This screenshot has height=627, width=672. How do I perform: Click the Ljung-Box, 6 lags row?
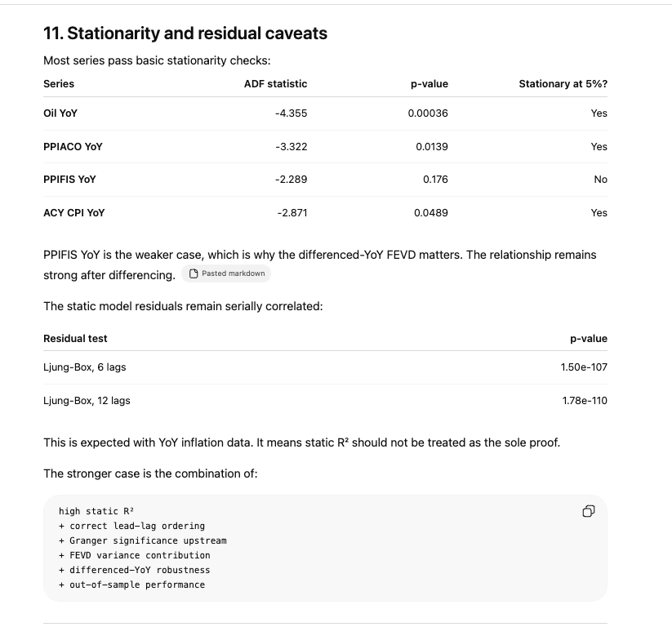coord(325,367)
